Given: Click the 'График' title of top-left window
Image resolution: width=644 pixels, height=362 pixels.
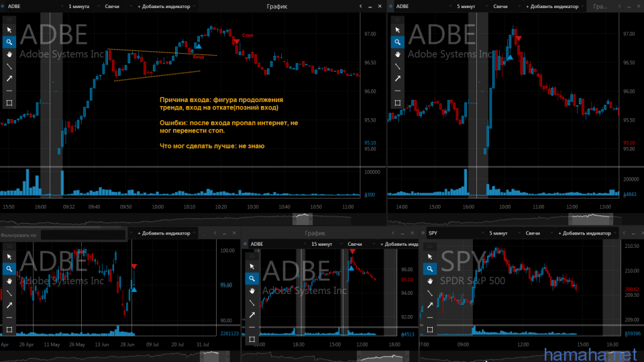Looking at the screenshot, I should (x=277, y=6).
